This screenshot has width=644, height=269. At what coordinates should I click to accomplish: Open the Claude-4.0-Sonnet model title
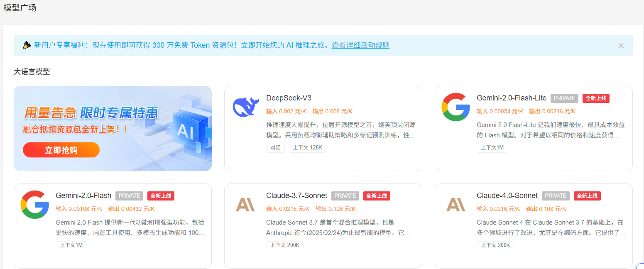coord(507,196)
